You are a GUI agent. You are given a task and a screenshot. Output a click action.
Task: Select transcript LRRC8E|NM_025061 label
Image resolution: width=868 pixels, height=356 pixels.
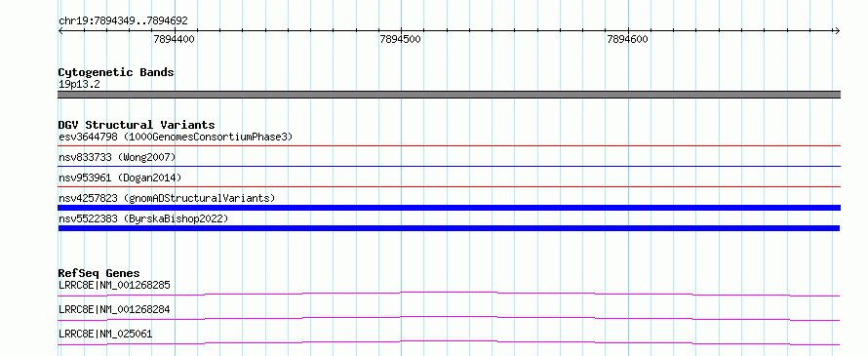pyautogui.click(x=105, y=334)
